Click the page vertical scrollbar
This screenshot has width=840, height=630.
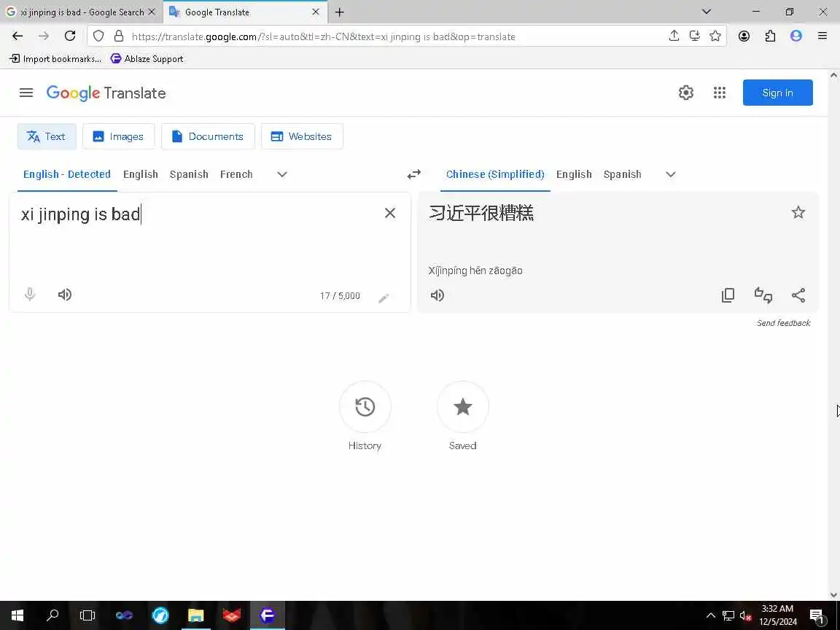coord(833,335)
